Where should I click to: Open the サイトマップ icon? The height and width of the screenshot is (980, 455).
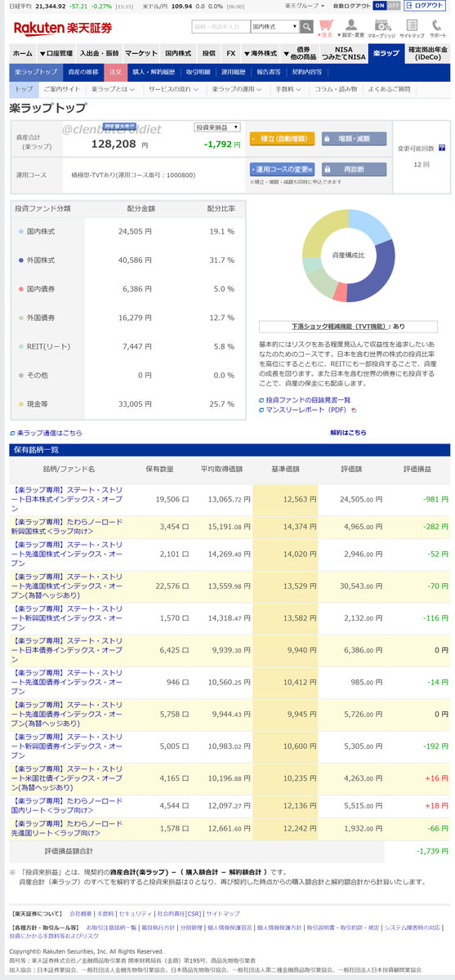pos(411,28)
